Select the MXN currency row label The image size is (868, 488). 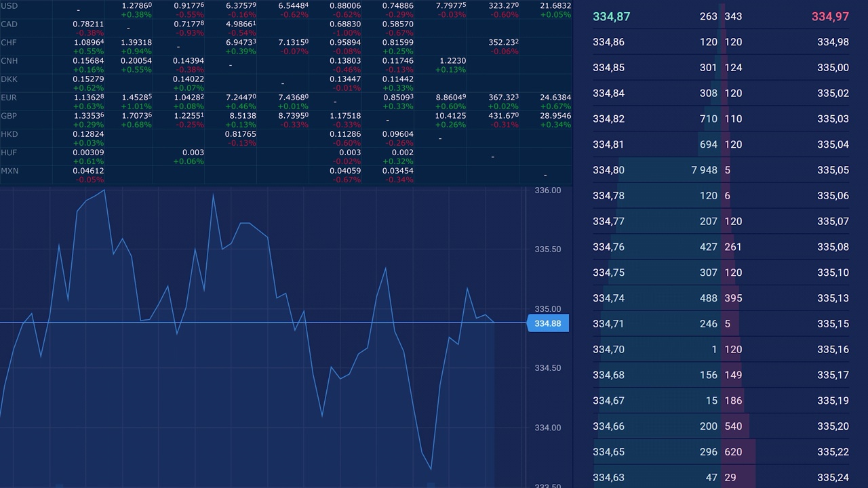click(9, 170)
